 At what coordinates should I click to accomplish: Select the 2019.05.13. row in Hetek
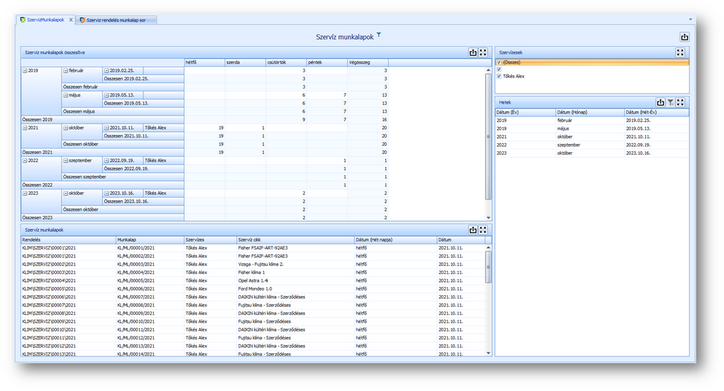tap(592, 129)
